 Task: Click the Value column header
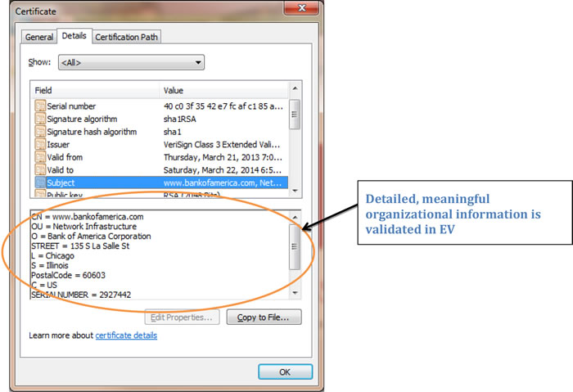tap(223, 90)
